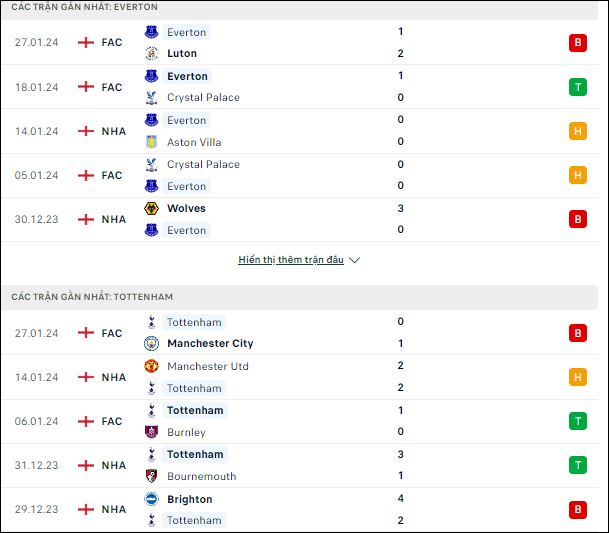Image resolution: width=609 pixels, height=533 pixels.
Task: Click the Manchester Utd crest icon
Action: click(x=151, y=366)
